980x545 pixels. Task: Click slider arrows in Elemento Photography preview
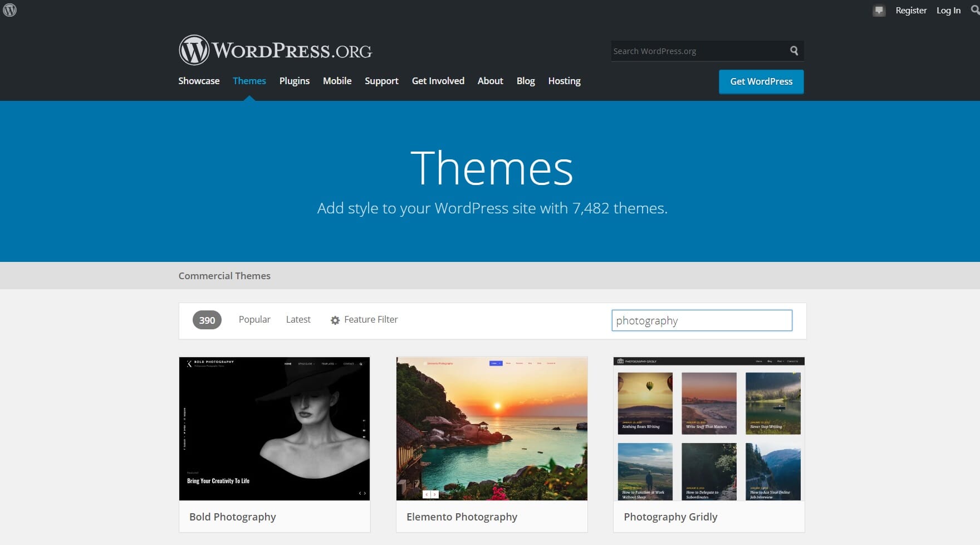coord(430,494)
